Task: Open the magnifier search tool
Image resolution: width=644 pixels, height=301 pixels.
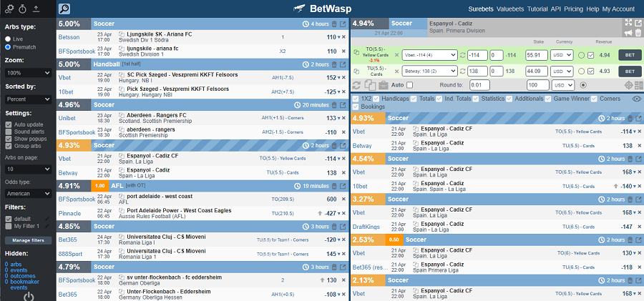Action: [64, 9]
